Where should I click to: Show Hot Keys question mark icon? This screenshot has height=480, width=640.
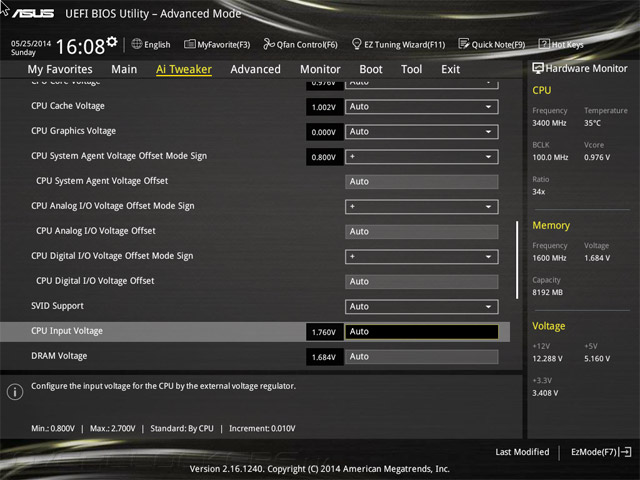[x=544, y=44]
